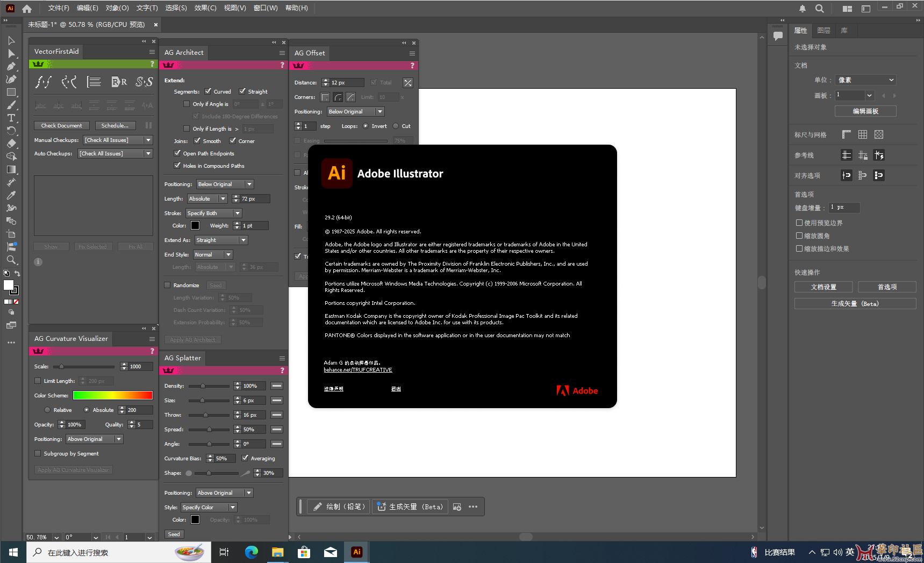924x563 pixels.
Task: Select the Pen tool
Action: (11, 67)
